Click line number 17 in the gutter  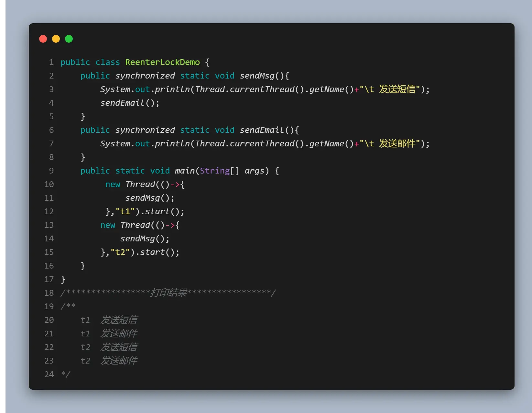coord(49,279)
